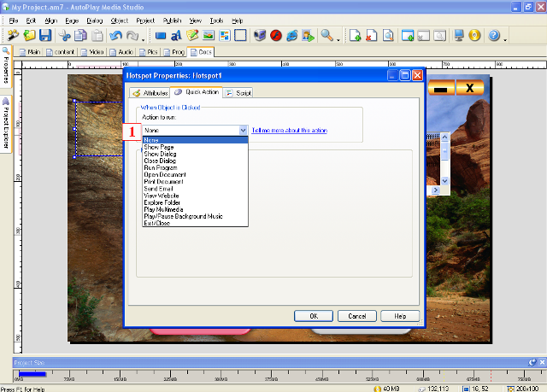Collapse the Action to run combo box

click(x=243, y=130)
